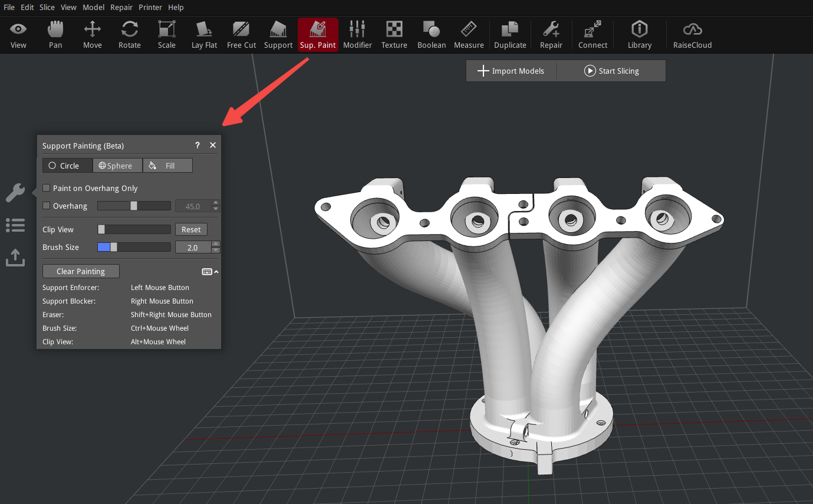Click the Clip View slider
This screenshot has width=813, height=504.
tap(134, 229)
